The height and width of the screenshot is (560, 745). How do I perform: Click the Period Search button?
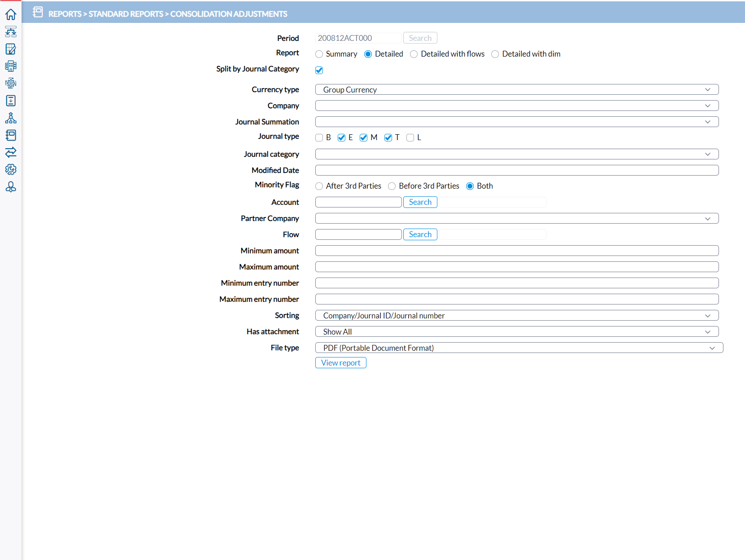click(420, 38)
